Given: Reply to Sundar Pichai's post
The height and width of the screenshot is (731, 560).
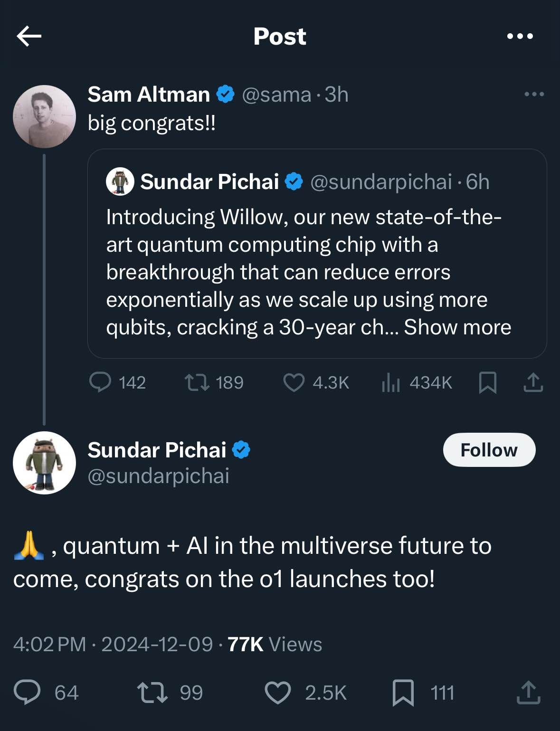Looking at the screenshot, I should [x=27, y=692].
